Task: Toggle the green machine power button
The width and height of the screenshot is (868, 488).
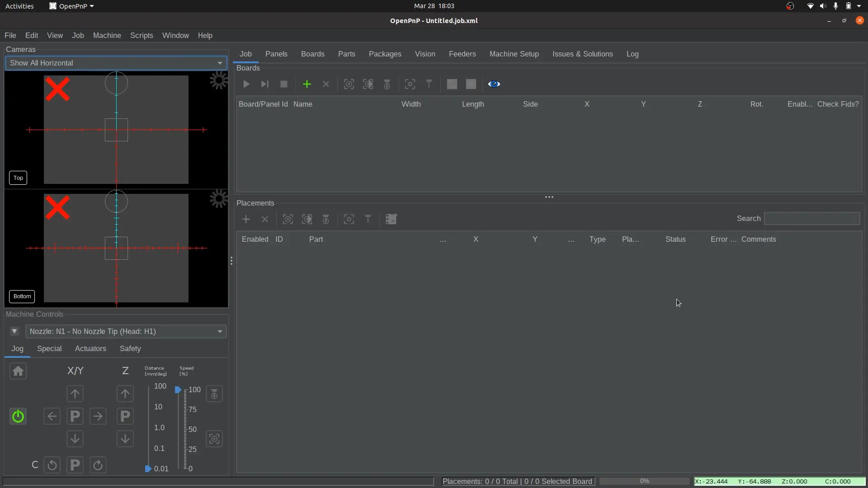Action: [x=18, y=416]
